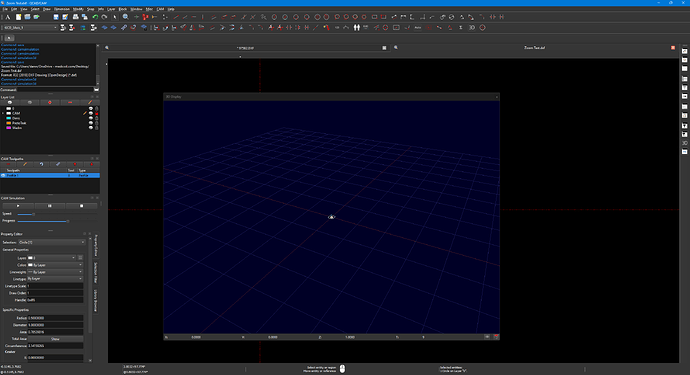Expand the CAM layer tree arrow
Viewport: 690px width, 375px height.
tap(3, 113)
